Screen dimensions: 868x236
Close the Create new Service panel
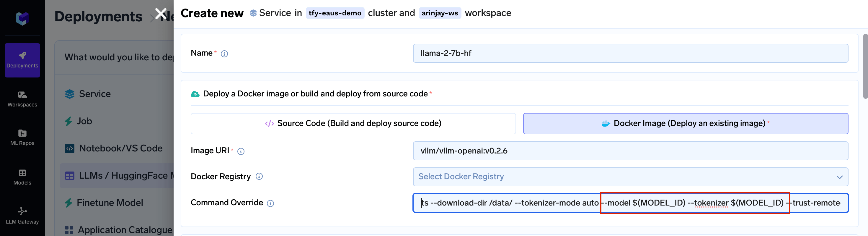pyautogui.click(x=161, y=14)
